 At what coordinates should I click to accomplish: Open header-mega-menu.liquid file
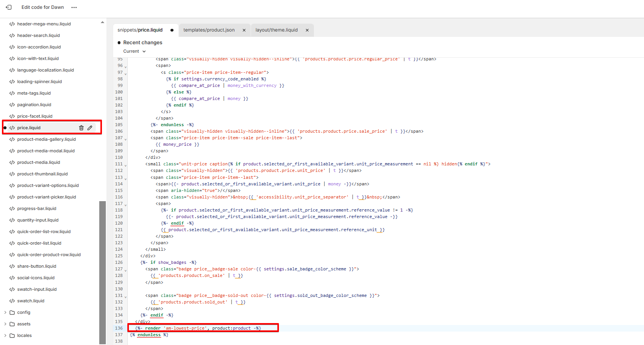(x=44, y=24)
